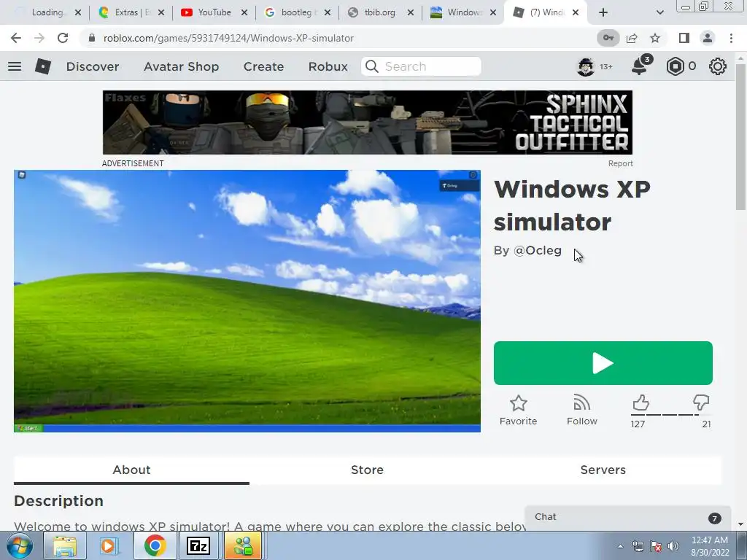Open the tab search chevron dropdown

click(659, 12)
